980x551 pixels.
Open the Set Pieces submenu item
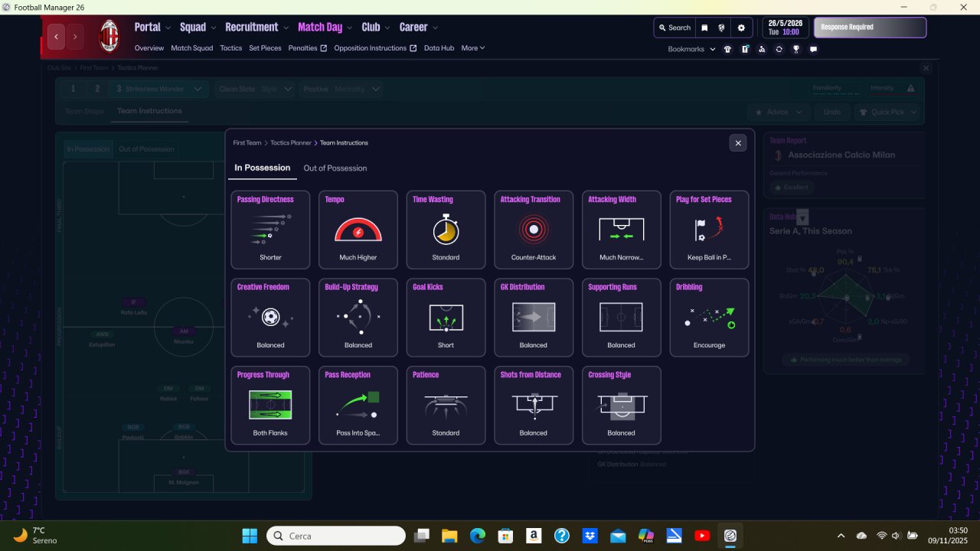[265, 48]
